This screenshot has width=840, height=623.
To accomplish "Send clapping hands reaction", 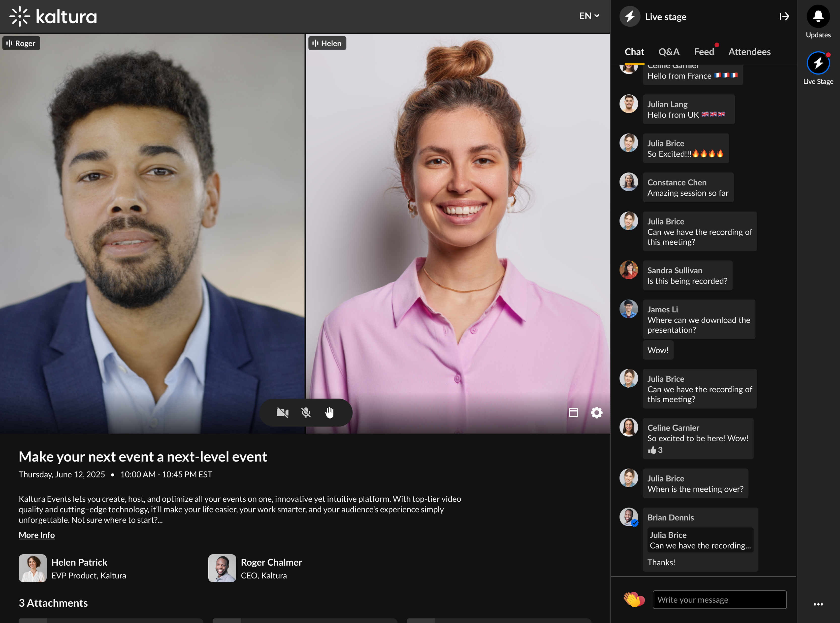I will 634,599.
